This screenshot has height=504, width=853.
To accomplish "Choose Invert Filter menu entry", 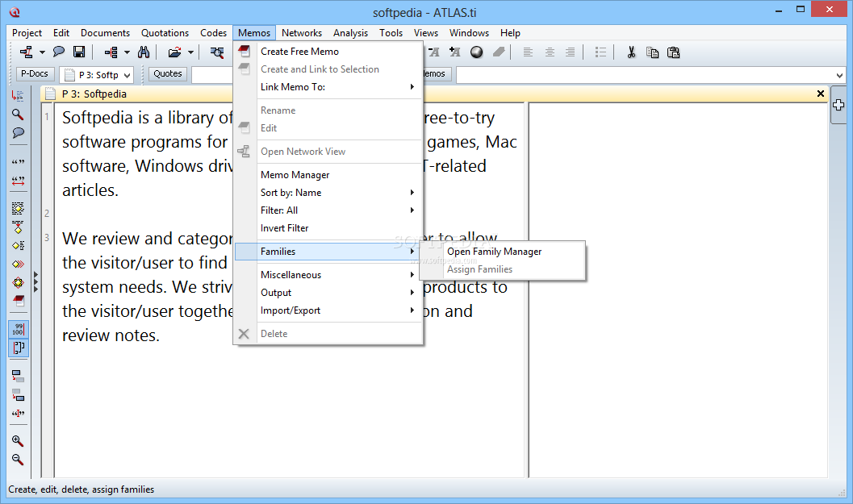I will point(328,227).
